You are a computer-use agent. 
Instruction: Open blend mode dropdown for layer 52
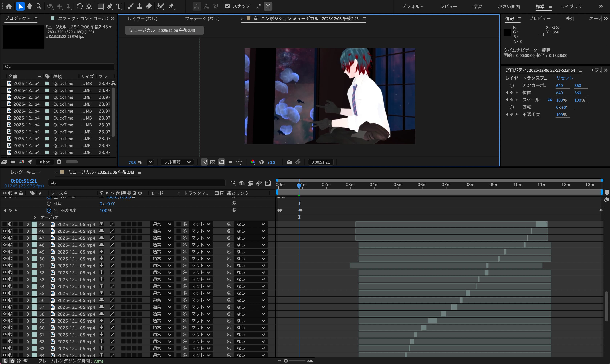161,272
